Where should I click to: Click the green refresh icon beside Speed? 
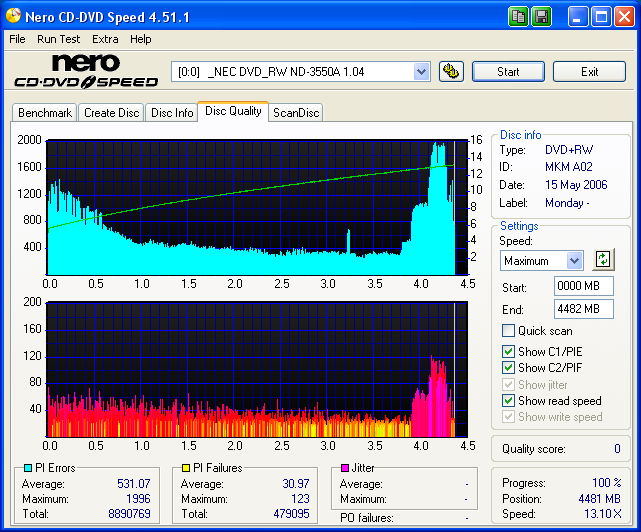click(602, 260)
